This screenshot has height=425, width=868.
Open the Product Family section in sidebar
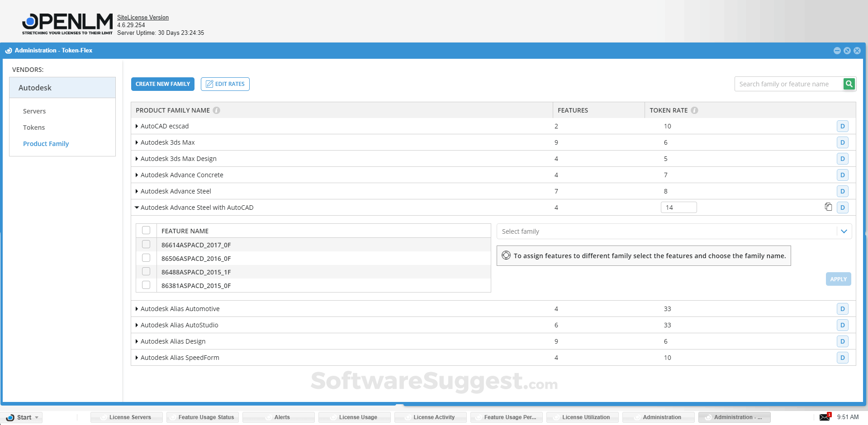(46, 144)
